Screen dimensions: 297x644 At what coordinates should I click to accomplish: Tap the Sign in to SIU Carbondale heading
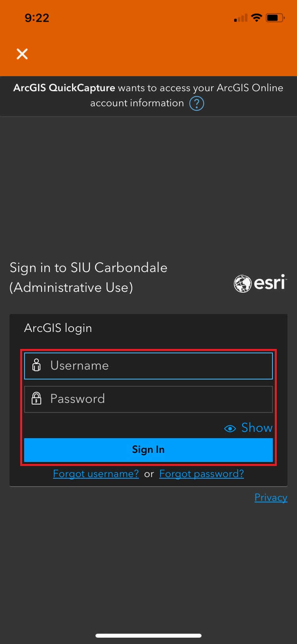(88, 277)
